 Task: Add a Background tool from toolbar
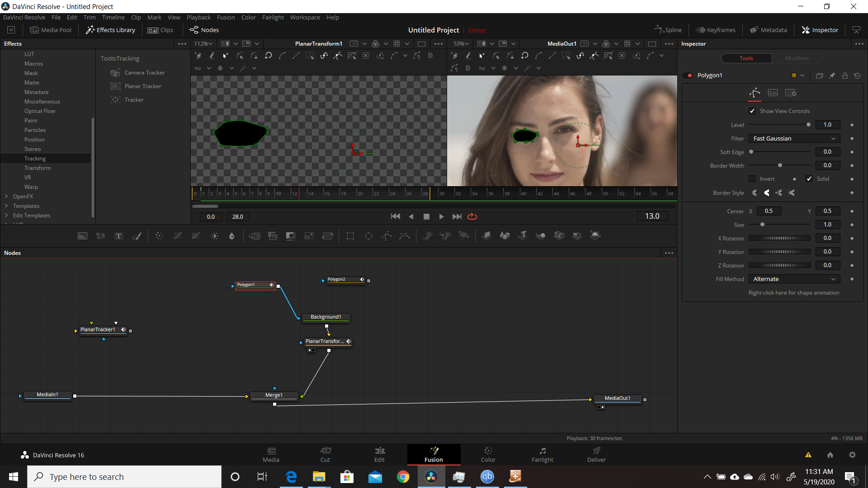pyautogui.click(x=82, y=236)
